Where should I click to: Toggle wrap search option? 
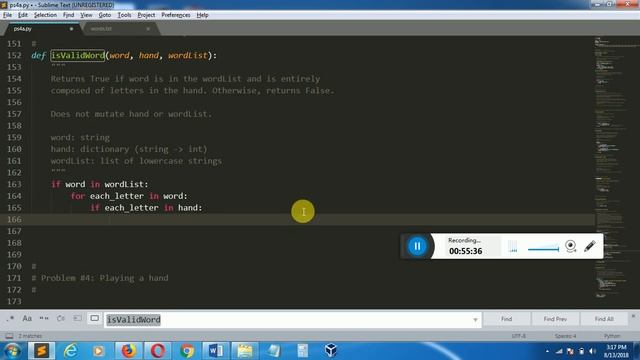(60, 319)
